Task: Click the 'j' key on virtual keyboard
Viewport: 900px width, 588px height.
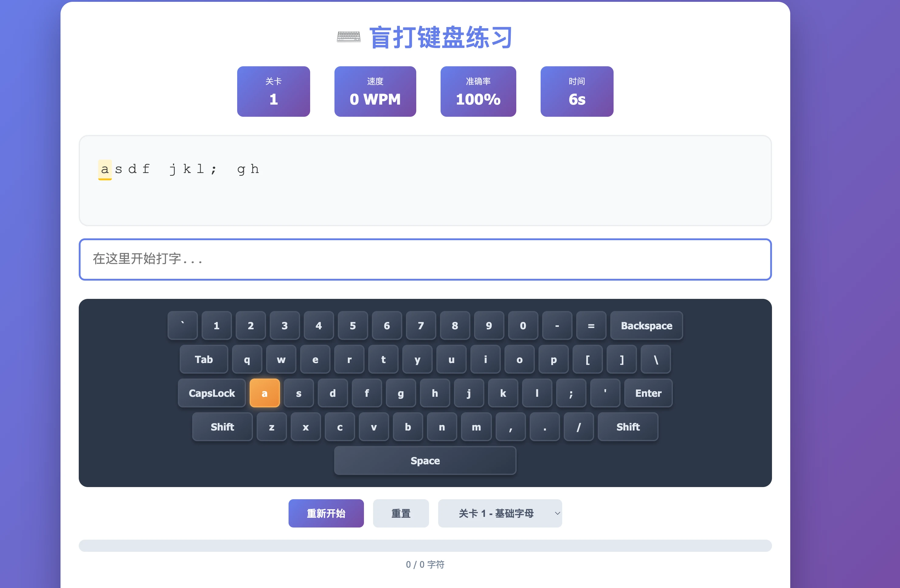Action: pos(469,393)
